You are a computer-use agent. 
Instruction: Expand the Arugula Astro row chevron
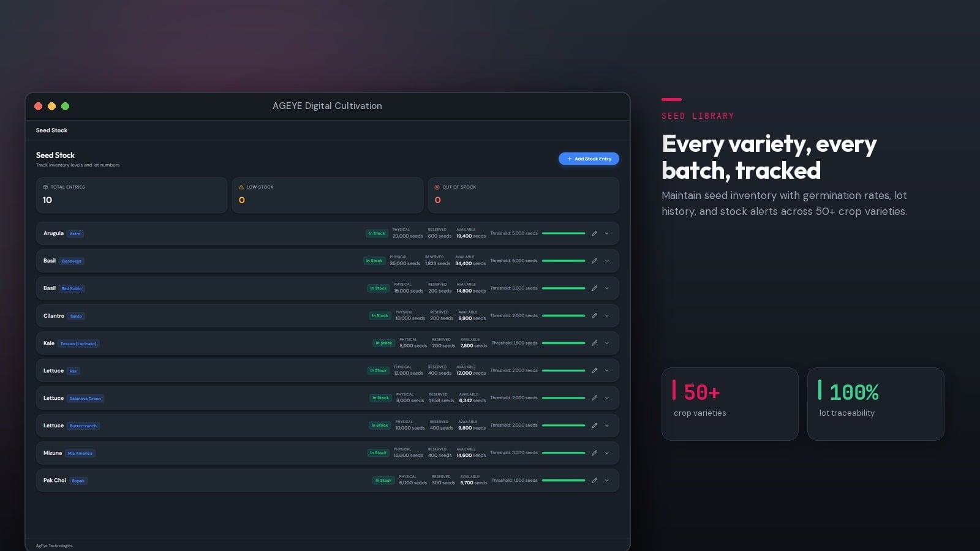[607, 233]
